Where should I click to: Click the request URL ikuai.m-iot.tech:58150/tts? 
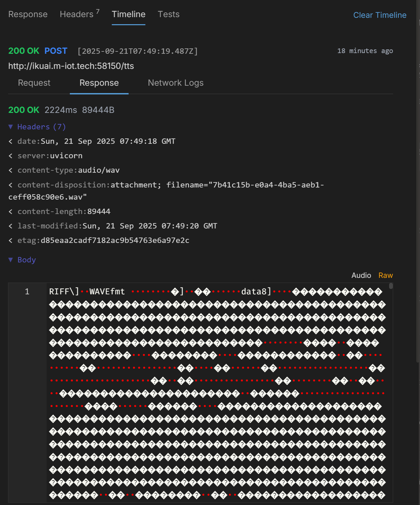pos(71,66)
